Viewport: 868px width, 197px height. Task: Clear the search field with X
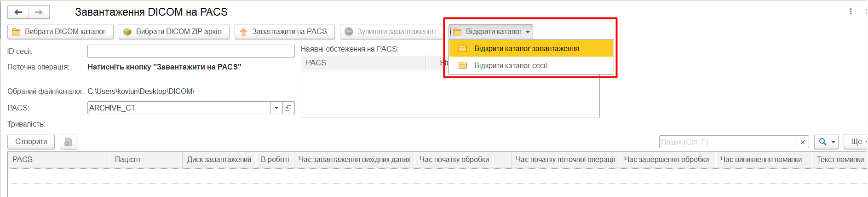pos(803,142)
